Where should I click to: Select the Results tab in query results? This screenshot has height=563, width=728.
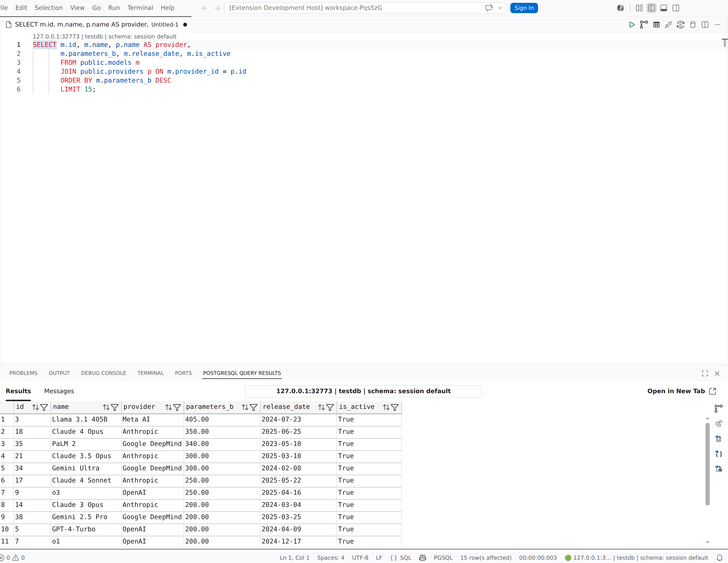coord(18,391)
